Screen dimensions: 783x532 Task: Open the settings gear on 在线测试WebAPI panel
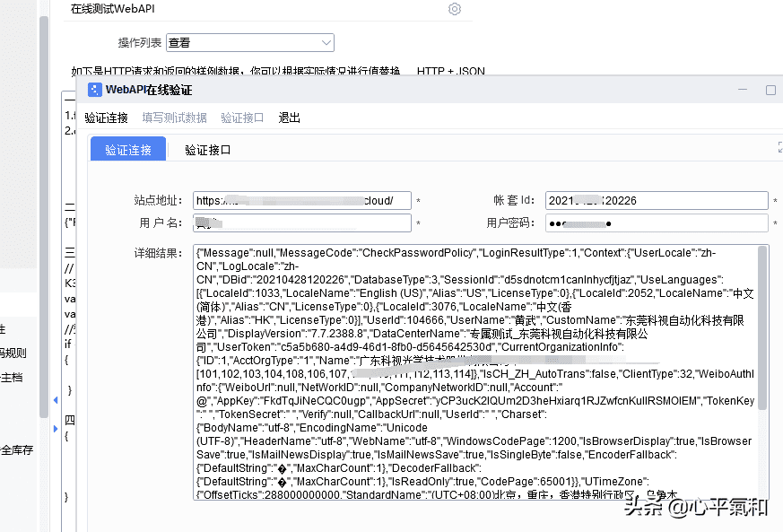(454, 9)
